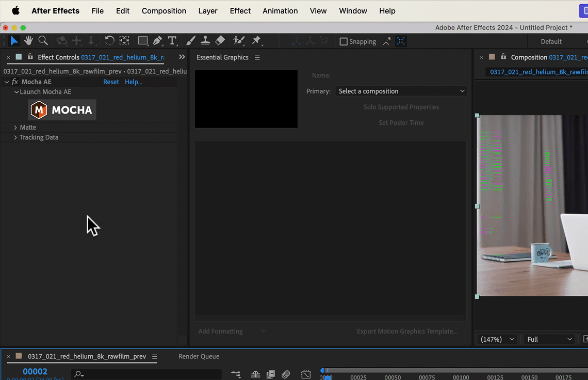Click the composition mini-flowchart icon
This screenshot has width=588, height=380.
click(236, 374)
